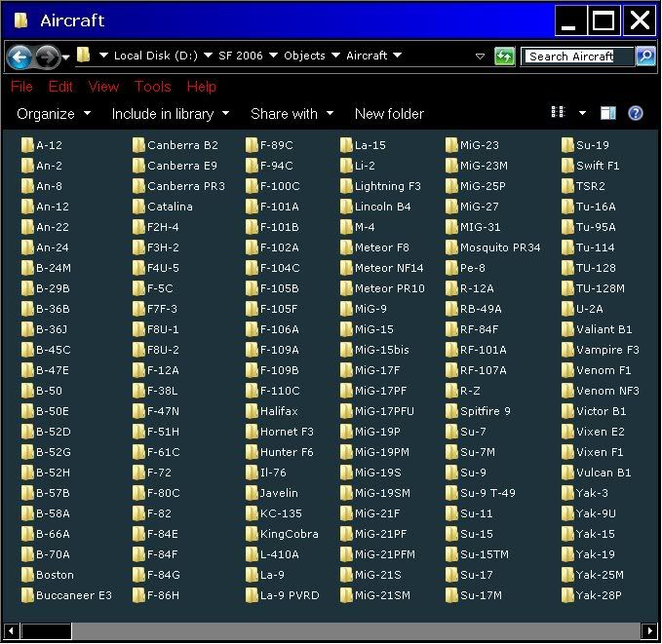
Task: Select the folder named Su-9 T-49
Action: [x=481, y=493]
